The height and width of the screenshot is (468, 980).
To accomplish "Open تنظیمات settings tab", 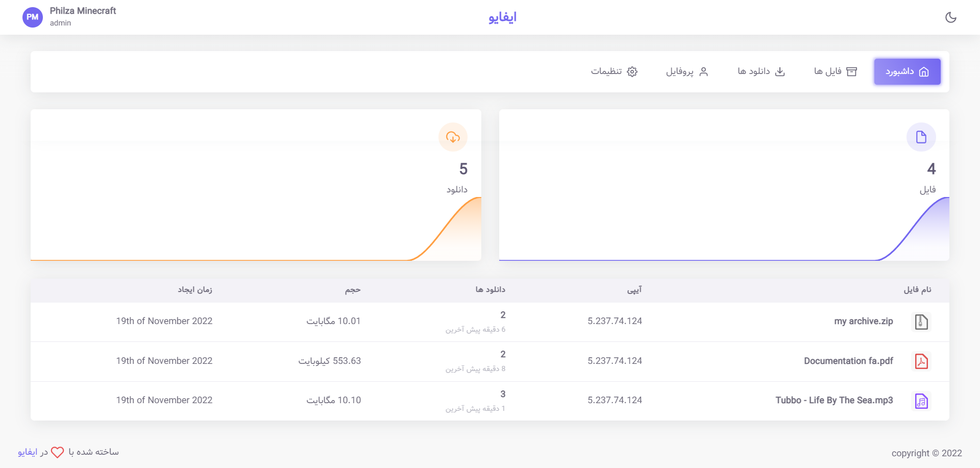I will 614,71.
